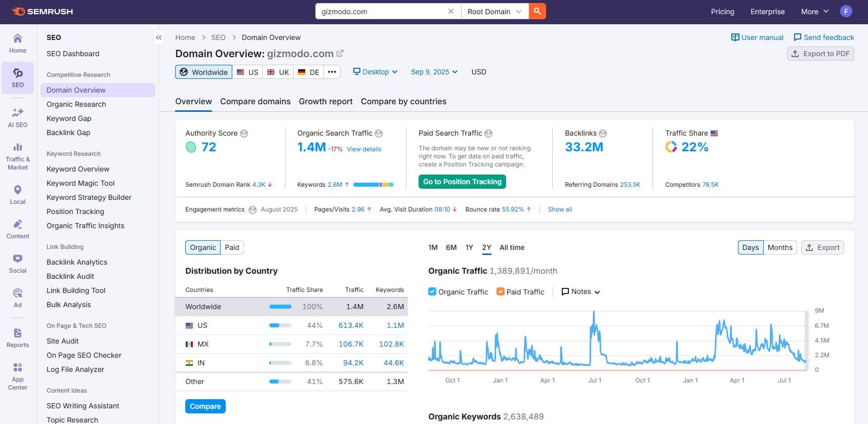868x424 pixels.
Task: Select the 6M time range
Action: point(451,247)
